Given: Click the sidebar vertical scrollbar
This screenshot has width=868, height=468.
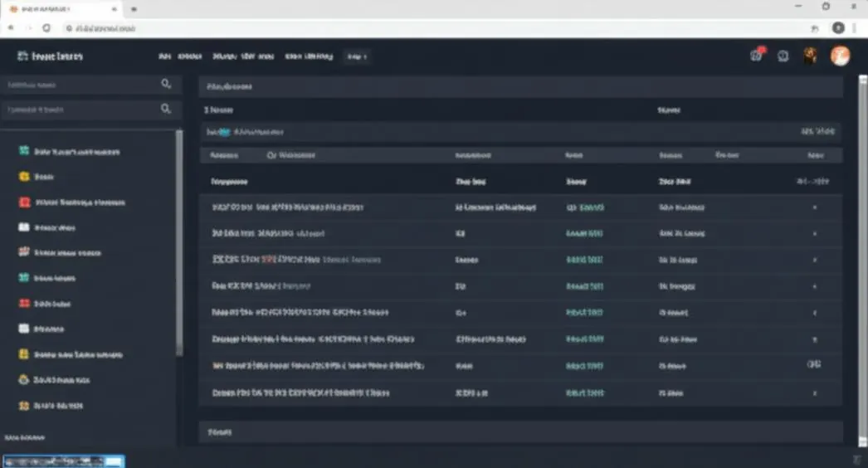Looking at the screenshot, I should [178, 242].
